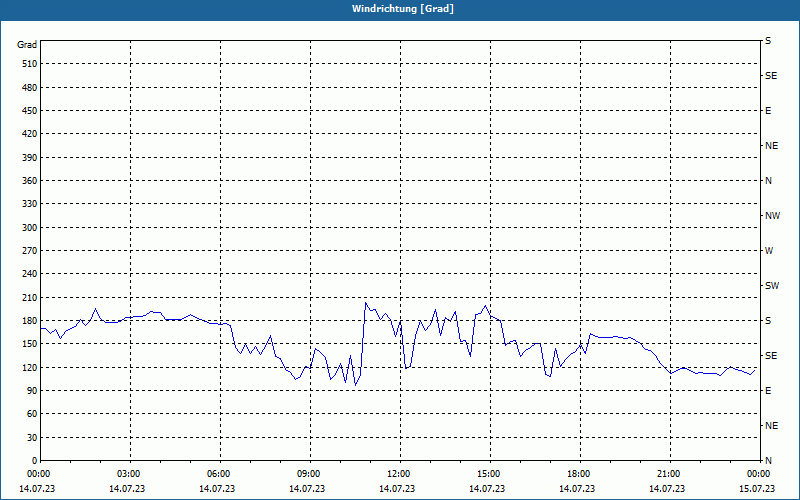This screenshot has width=800, height=500.
Task: Select the 510 y-axis value
Action: [x=30, y=64]
